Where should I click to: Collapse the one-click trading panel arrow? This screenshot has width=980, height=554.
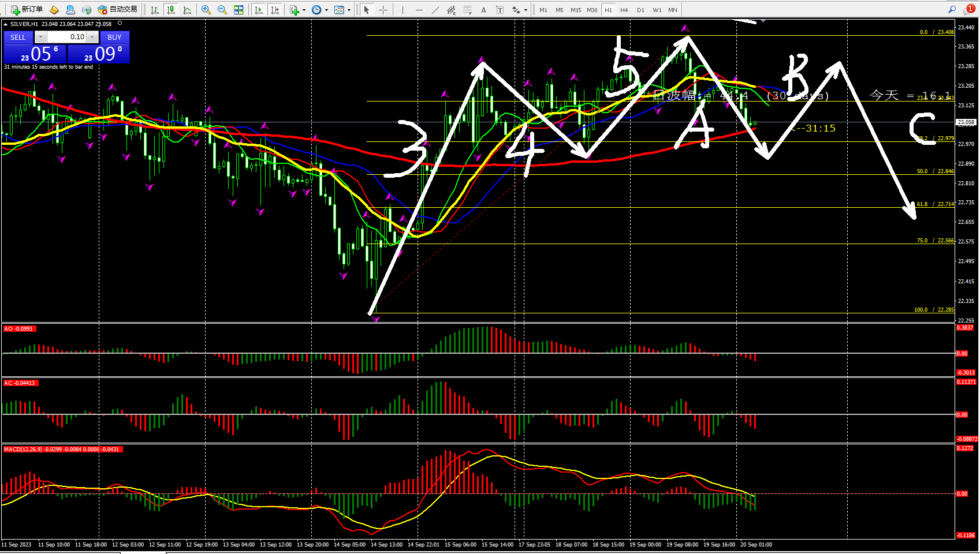click(x=5, y=24)
